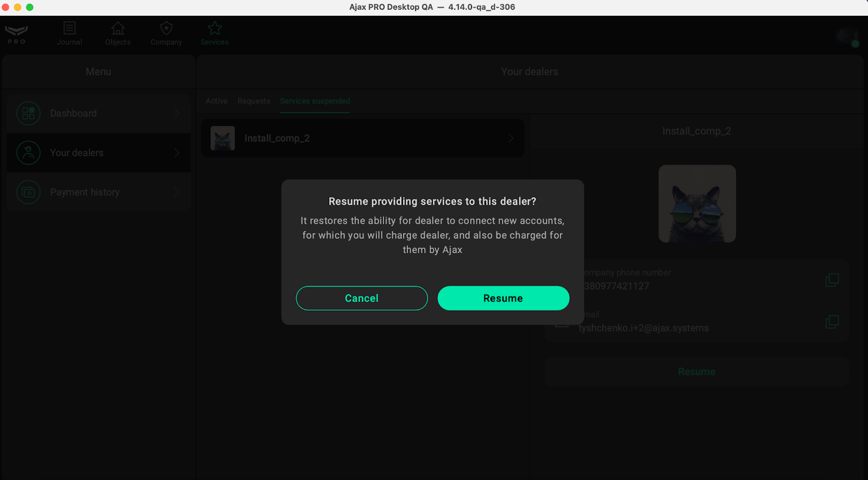Open the Objects house icon
868x480 pixels.
tap(118, 28)
